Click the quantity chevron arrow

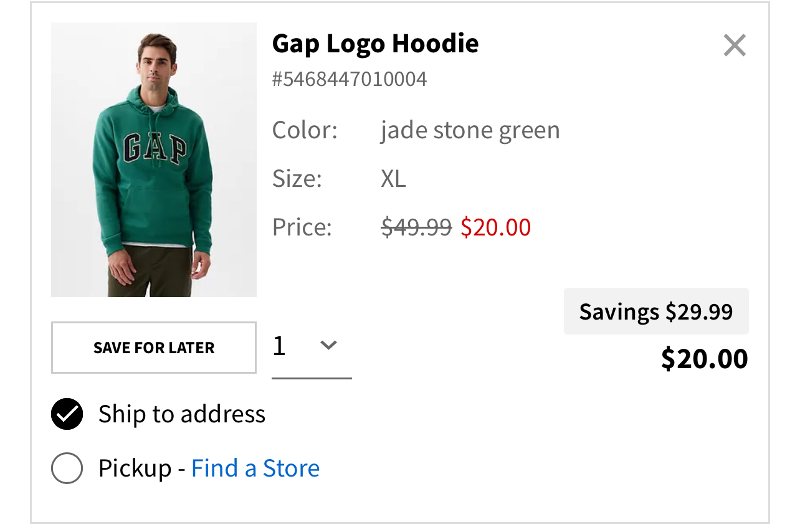pos(328,344)
